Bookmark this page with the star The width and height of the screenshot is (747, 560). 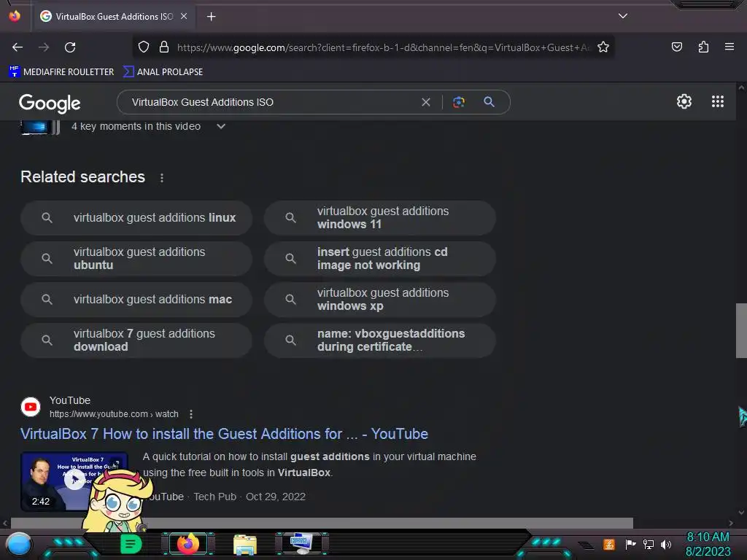pos(603,47)
